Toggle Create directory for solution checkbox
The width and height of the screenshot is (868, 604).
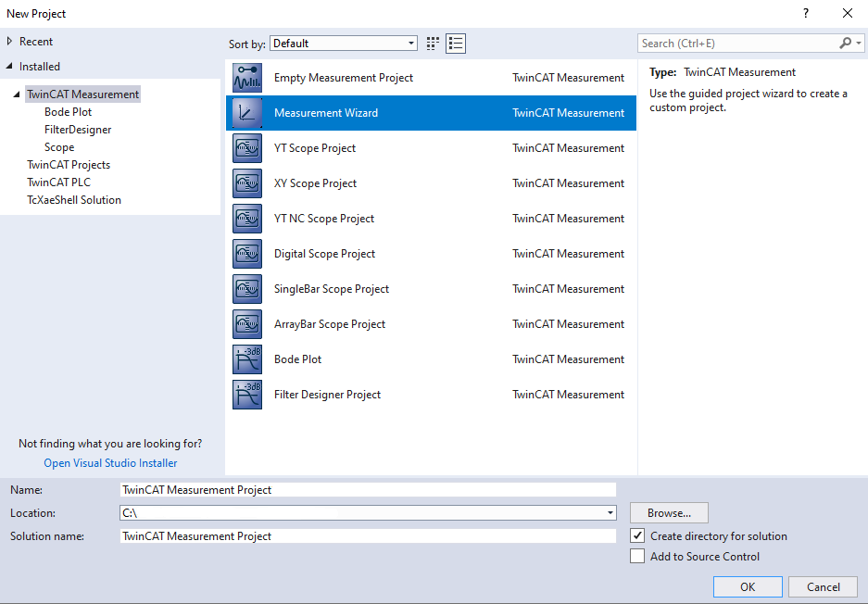pyautogui.click(x=637, y=535)
